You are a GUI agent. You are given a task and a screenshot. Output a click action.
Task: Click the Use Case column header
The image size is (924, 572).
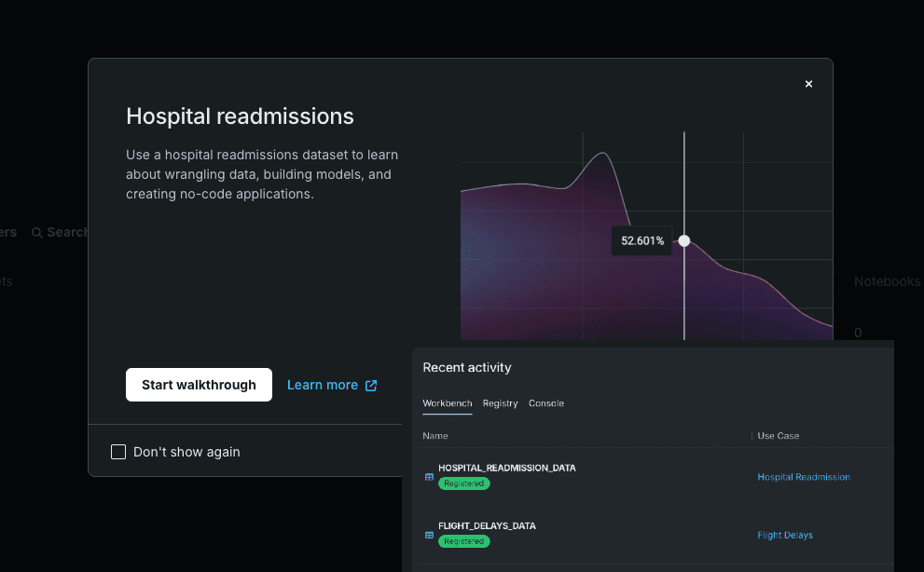[778, 436]
